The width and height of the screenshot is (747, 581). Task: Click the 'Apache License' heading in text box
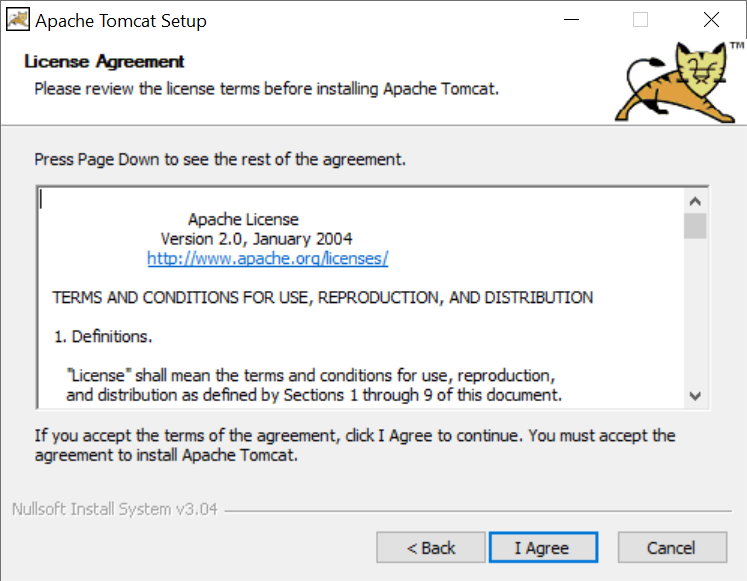[x=243, y=219]
